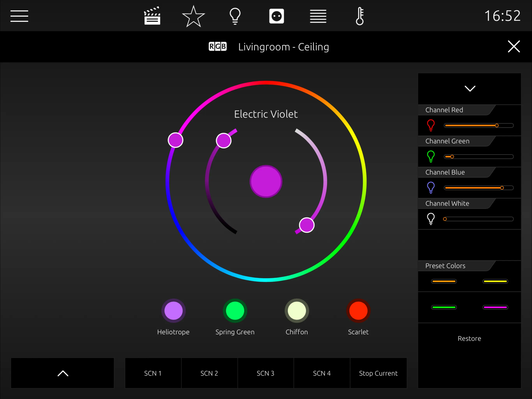The height and width of the screenshot is (399, 532).
Task: Click the Chiffon label text
Action: click(297, 332)
